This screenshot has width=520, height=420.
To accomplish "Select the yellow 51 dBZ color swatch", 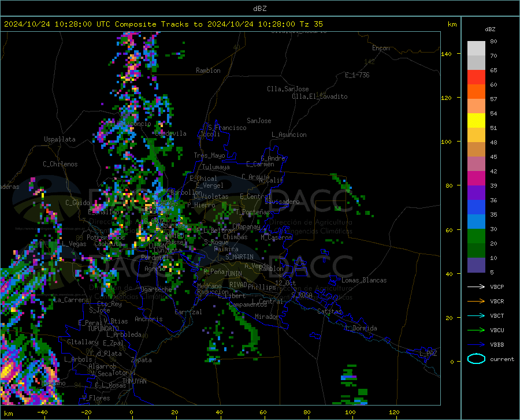I will (476, 121).
